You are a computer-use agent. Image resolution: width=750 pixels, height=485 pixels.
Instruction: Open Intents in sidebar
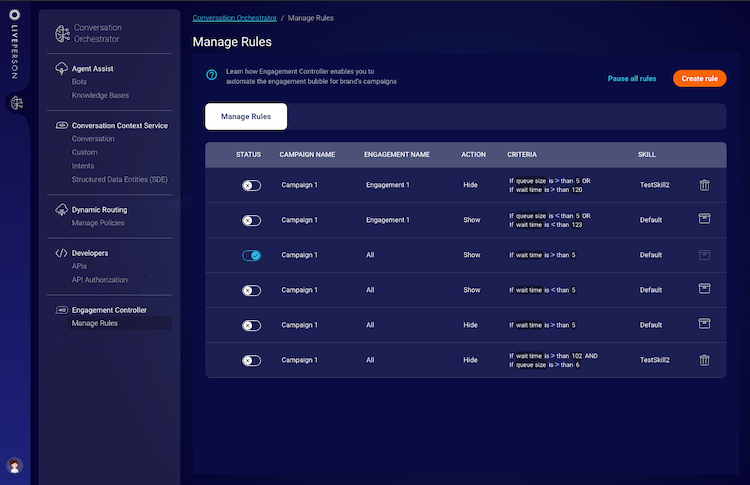pyautogui.click(x=83, y=166)
